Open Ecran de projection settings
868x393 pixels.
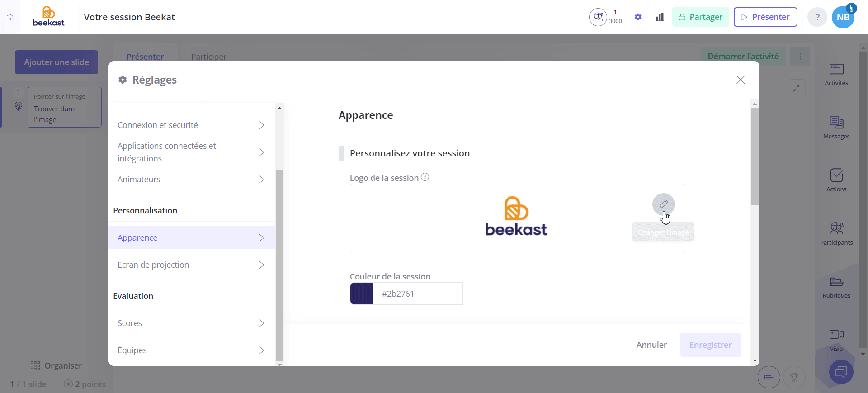[192, 265]
